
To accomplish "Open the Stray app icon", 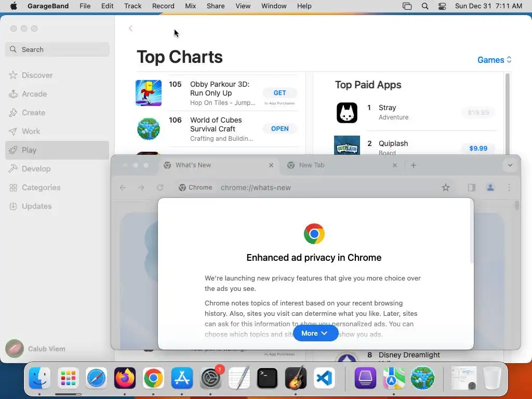I will (x=347, y=113).
